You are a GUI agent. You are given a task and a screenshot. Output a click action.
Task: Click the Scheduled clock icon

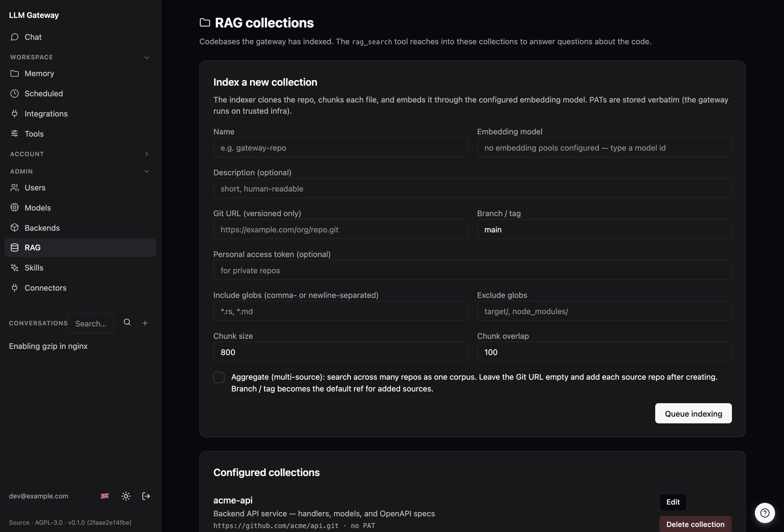15,94
